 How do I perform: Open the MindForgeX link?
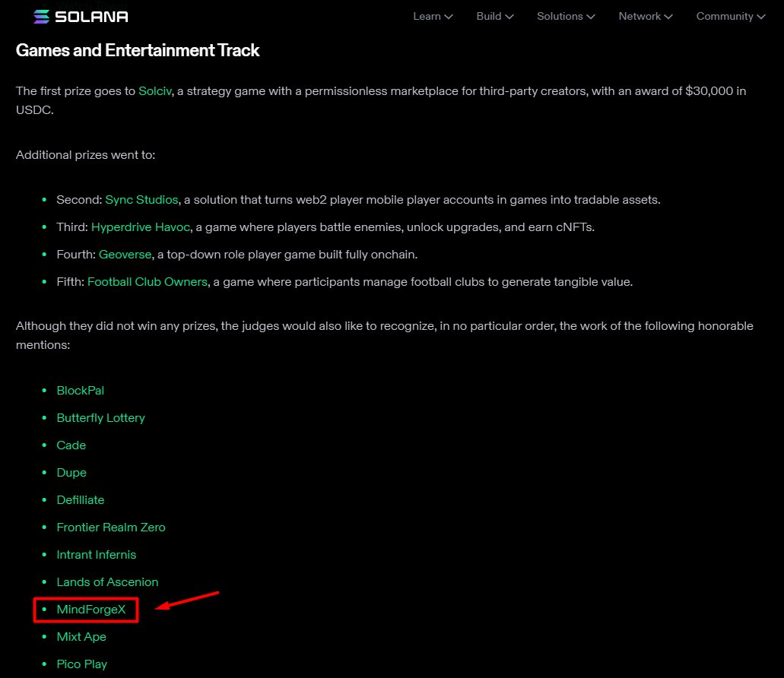[91, 610]
